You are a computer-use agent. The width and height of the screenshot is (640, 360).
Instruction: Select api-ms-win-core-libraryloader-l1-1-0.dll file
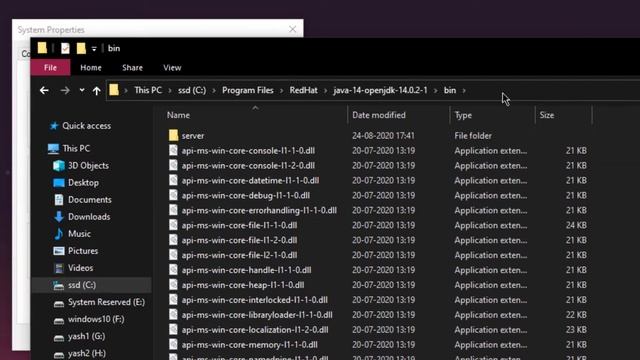click(257, 315)
